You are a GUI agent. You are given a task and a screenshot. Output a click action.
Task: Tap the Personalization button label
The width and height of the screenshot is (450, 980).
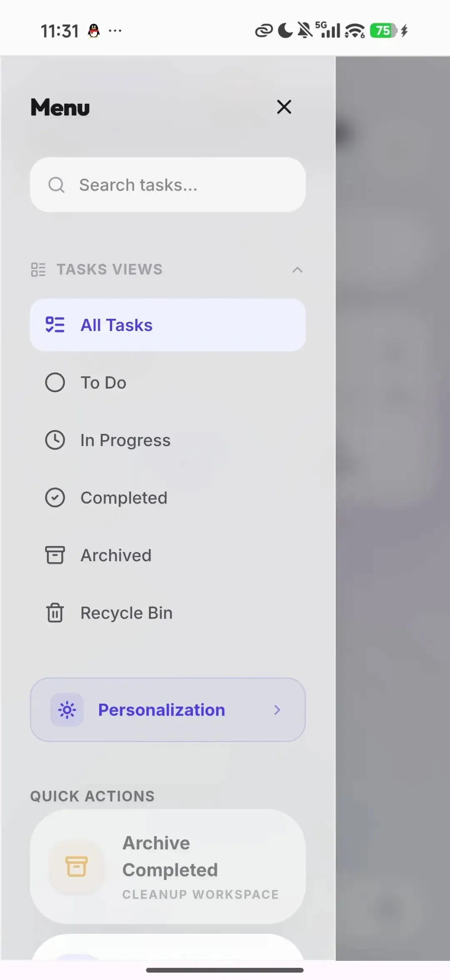[x=162, y=709]
